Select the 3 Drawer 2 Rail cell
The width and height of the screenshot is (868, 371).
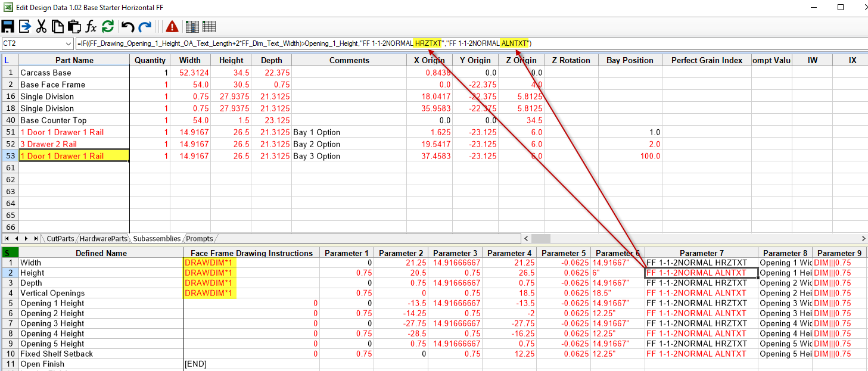pos(74,144)
